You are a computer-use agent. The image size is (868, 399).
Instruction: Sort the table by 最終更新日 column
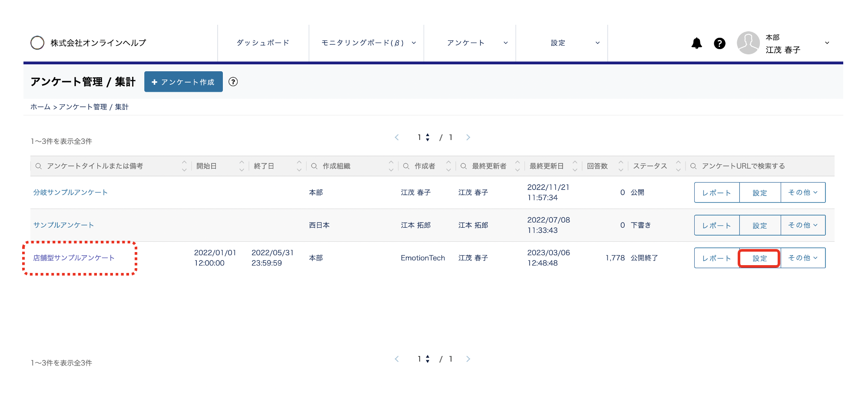pyautogui.click(x=575, y=166)
